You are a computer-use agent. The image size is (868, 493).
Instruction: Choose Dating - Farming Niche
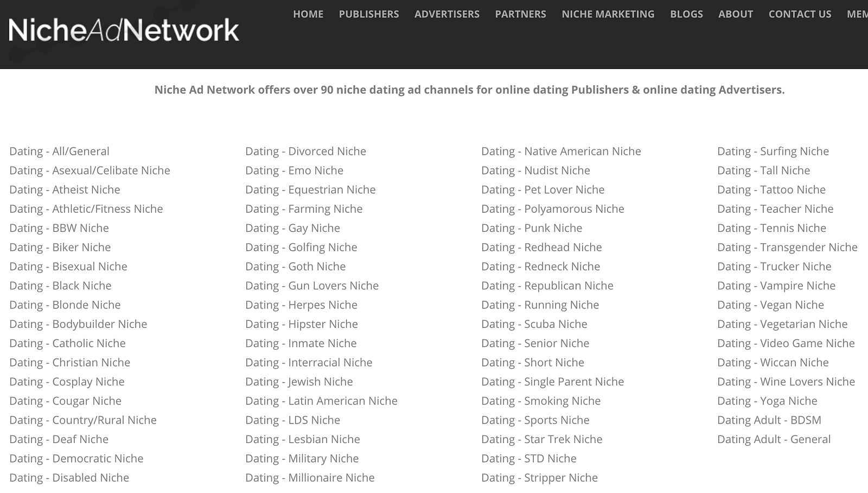[x=304, y=209]
